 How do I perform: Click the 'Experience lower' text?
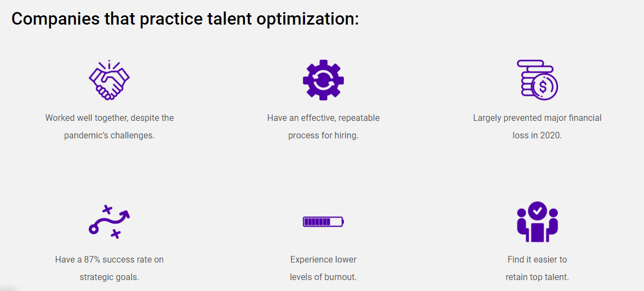(323, 260)
